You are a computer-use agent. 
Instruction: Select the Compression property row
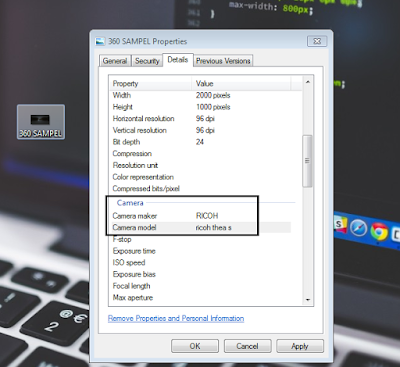tap(200, 154)
